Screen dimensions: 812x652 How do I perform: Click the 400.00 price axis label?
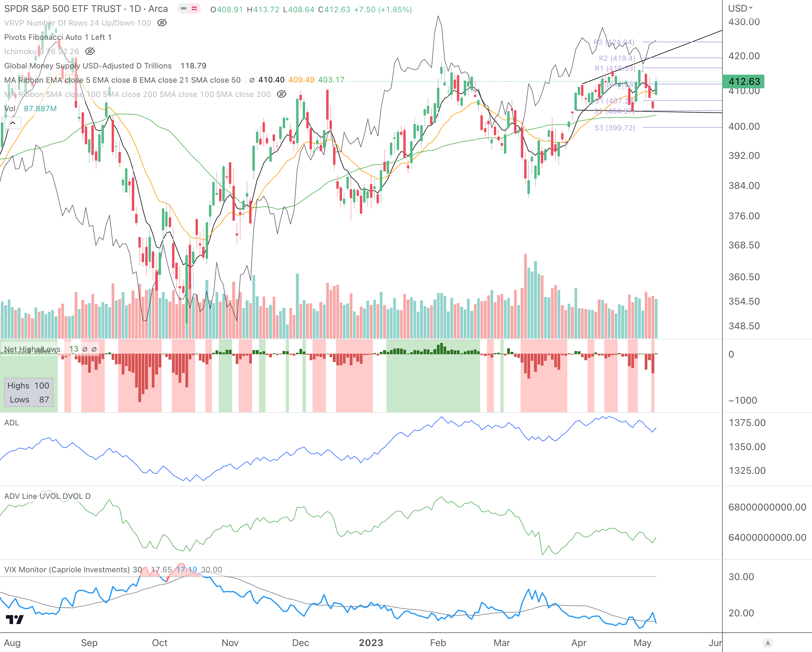coord(744,126)
